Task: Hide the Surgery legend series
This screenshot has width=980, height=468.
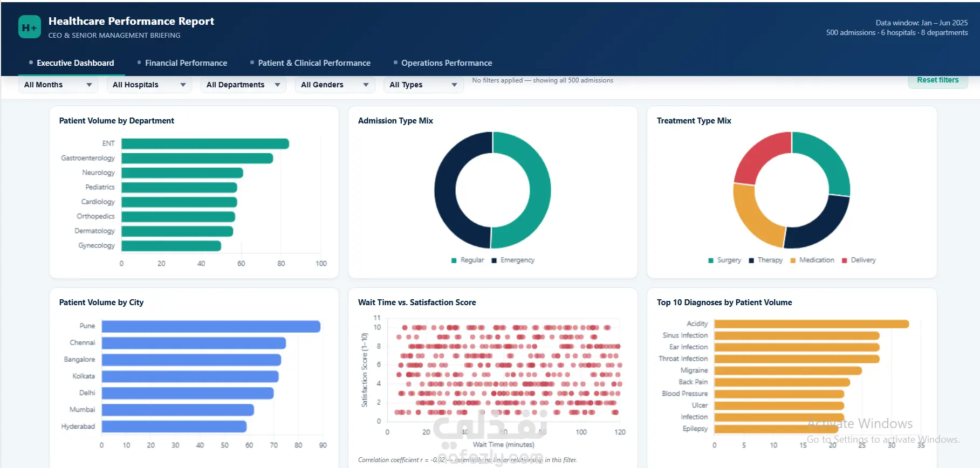Action: pyautogui.click(x=711, y=260)
